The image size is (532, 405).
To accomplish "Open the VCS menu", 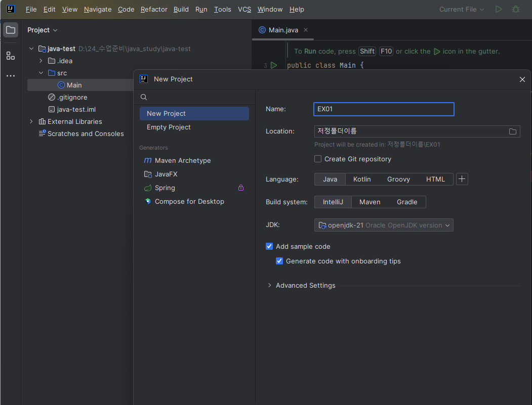I will pos(244,10).
